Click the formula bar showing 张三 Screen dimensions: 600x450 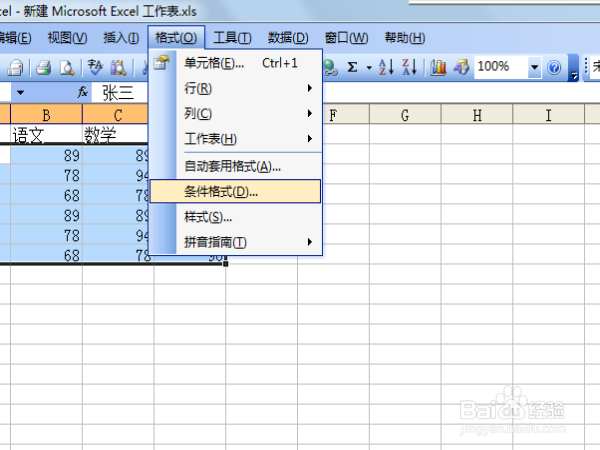click(120, 93)
